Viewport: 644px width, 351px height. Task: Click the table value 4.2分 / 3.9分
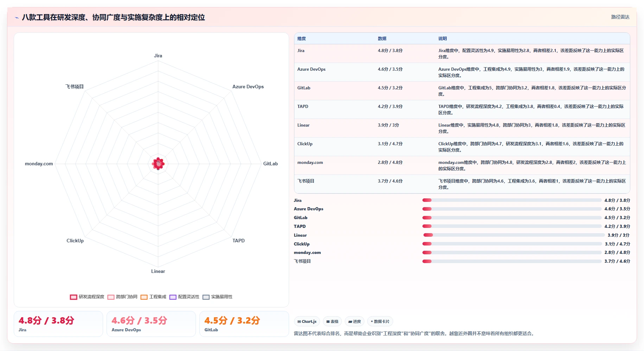[x=390, y=107]
